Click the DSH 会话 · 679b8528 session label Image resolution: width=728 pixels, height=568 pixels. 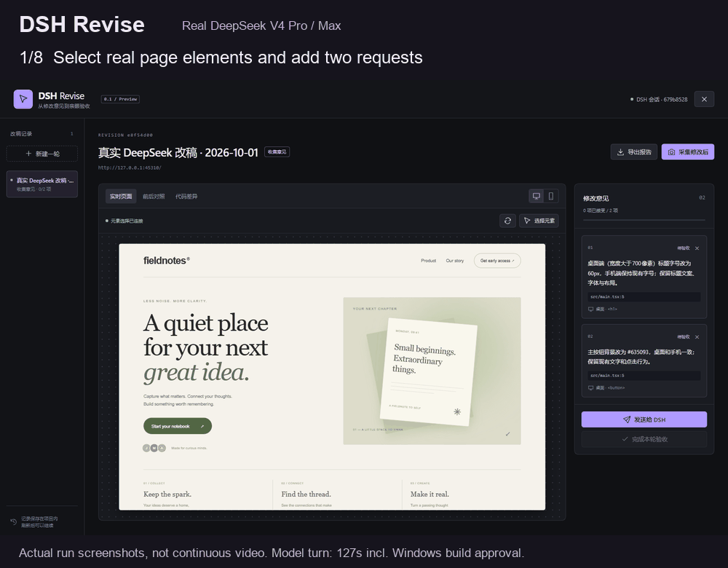tap(661, 99)
